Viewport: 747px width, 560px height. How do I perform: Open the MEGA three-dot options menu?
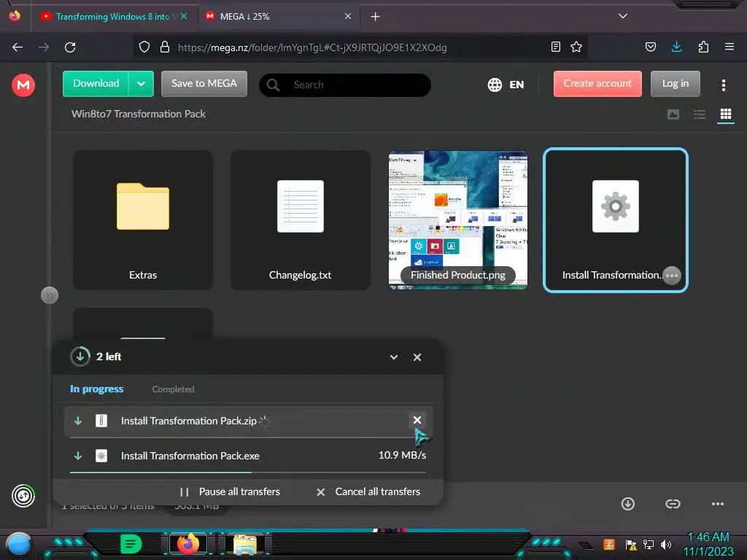pyautogui.click(x=724, y=85)
